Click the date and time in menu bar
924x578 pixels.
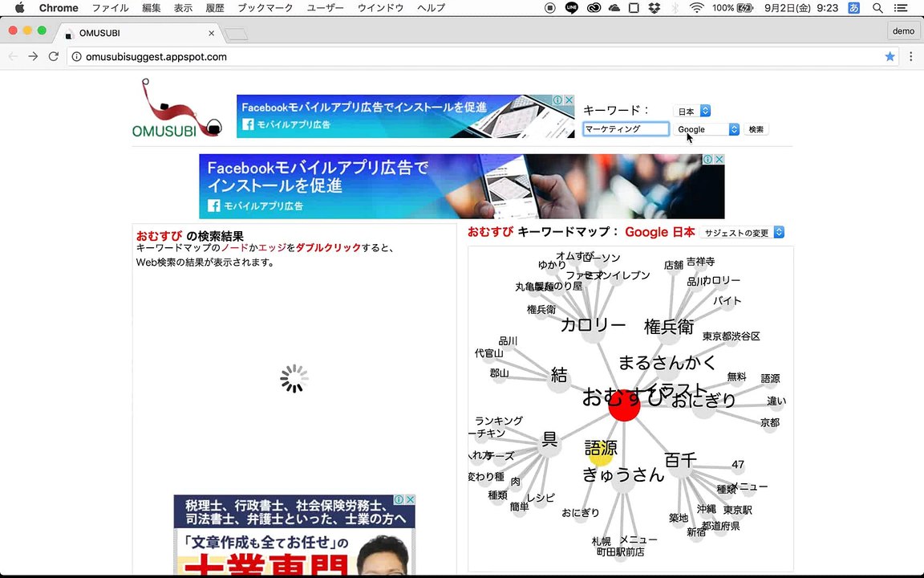tap(800, 8)
